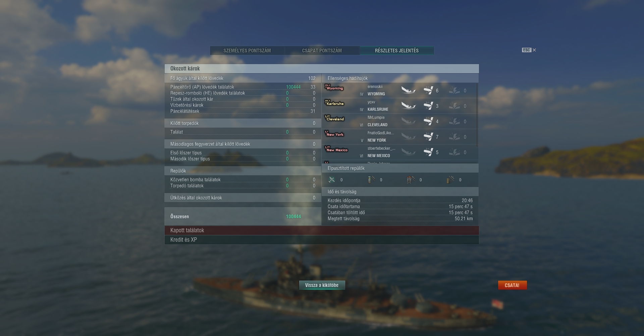
Task: Select the Részletes jelentés tab
Action: (x=397, y=50)
